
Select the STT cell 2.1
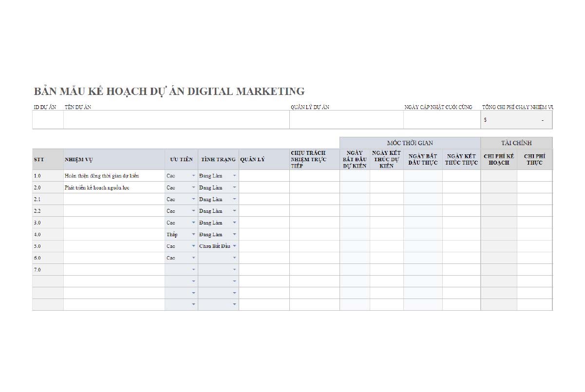coord(48,199)
